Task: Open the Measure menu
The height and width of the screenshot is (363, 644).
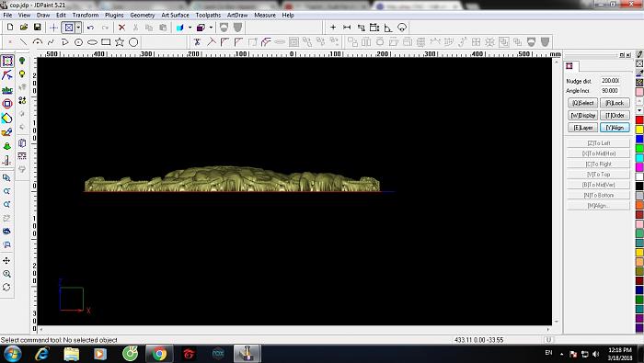Action: 265,15
